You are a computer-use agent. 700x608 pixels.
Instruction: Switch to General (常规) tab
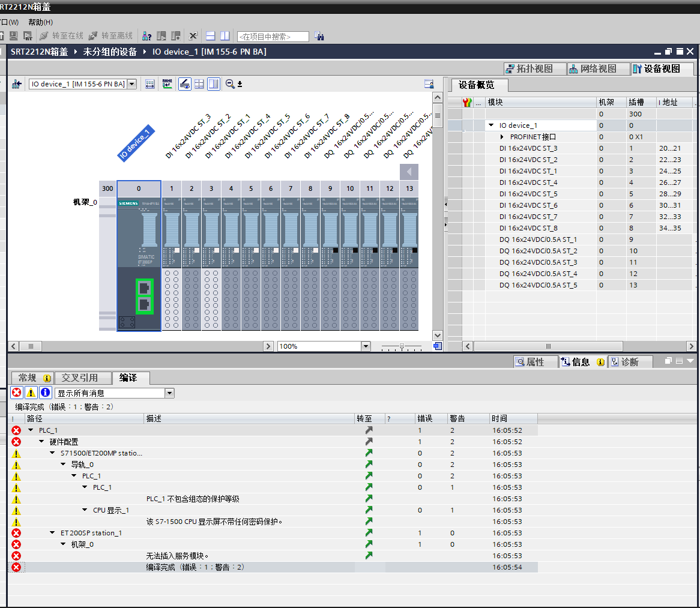tap(32, 378)
